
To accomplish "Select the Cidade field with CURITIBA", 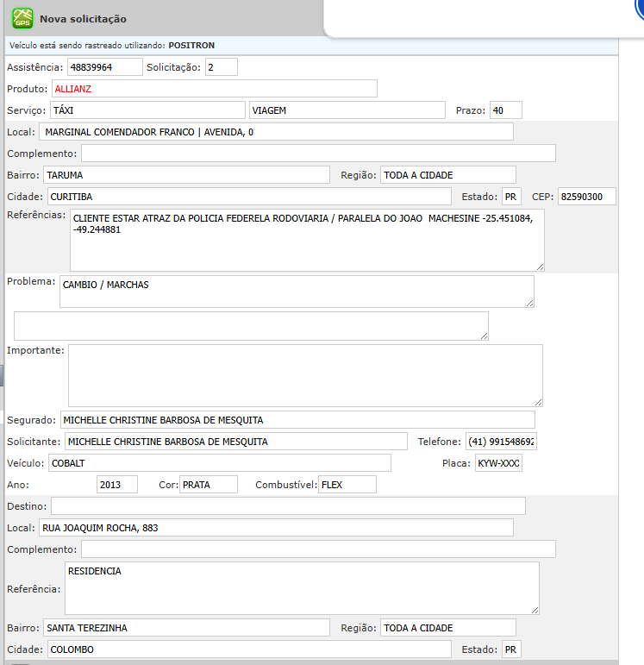I will click(x=249, y=197).
